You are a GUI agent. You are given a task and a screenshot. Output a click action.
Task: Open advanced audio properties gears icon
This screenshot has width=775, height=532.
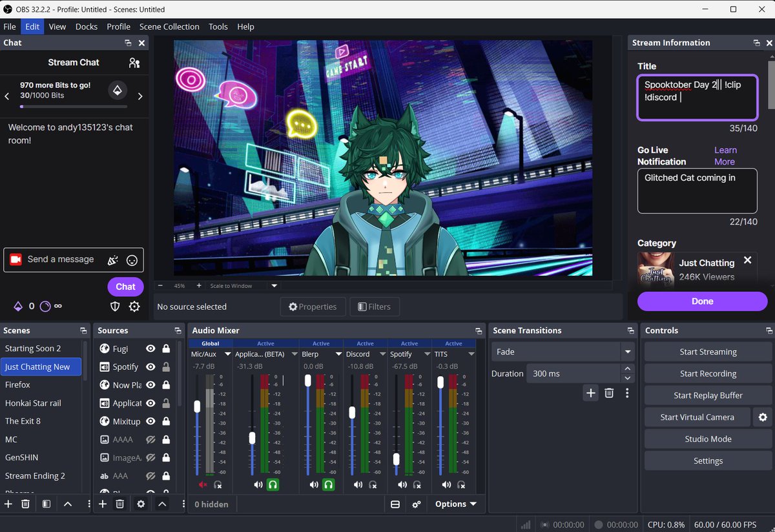click(417, 504)
